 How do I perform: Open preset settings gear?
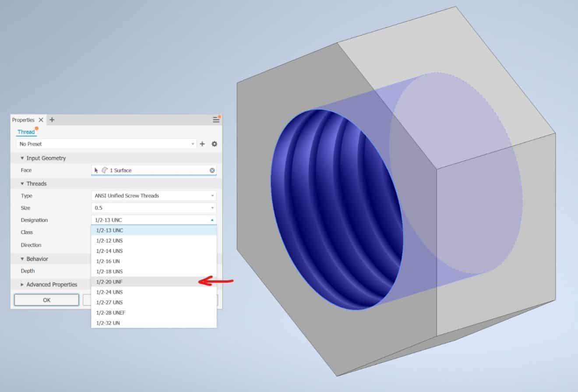pyautogui.click(x=214, y=144)
